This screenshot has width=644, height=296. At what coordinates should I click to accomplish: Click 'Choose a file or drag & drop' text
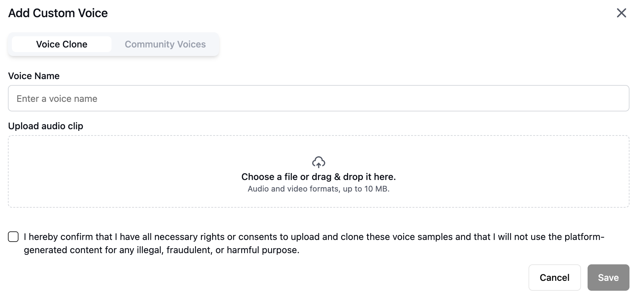(x=318, y=177)
